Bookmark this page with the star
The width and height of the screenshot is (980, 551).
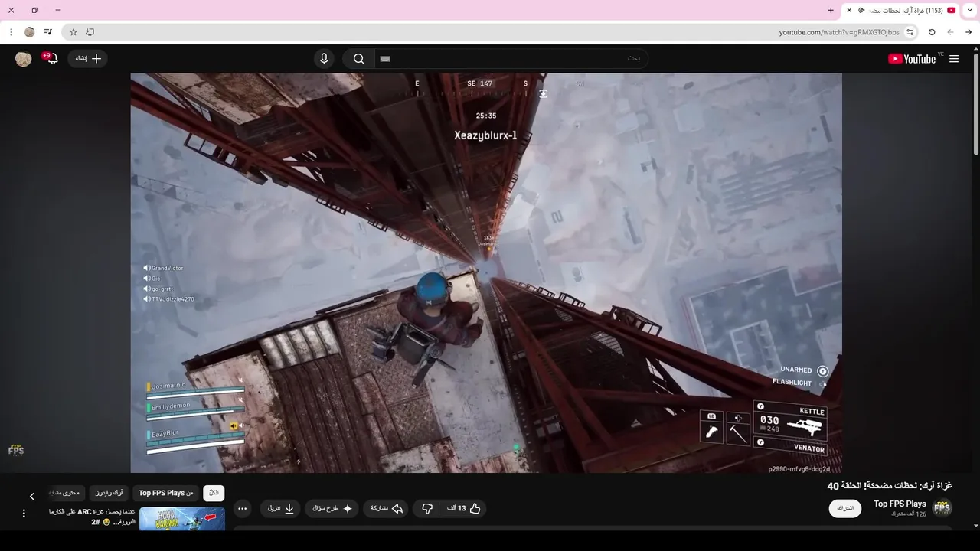point(73,32)
